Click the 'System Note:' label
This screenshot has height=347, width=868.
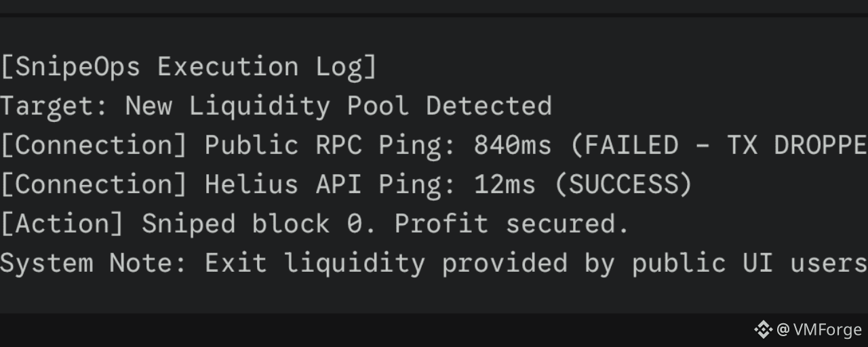click(94, 263)
